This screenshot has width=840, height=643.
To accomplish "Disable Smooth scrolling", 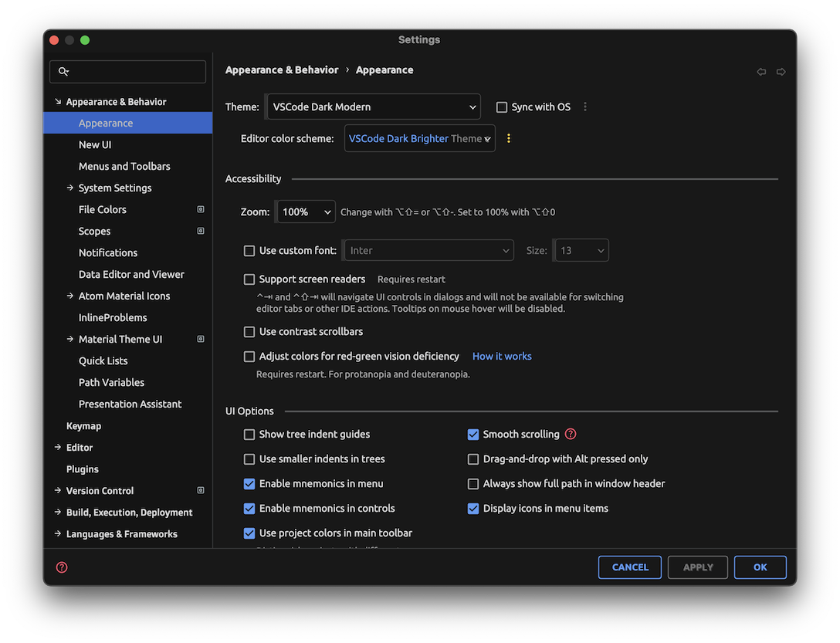I will click(x=472, y=434).
